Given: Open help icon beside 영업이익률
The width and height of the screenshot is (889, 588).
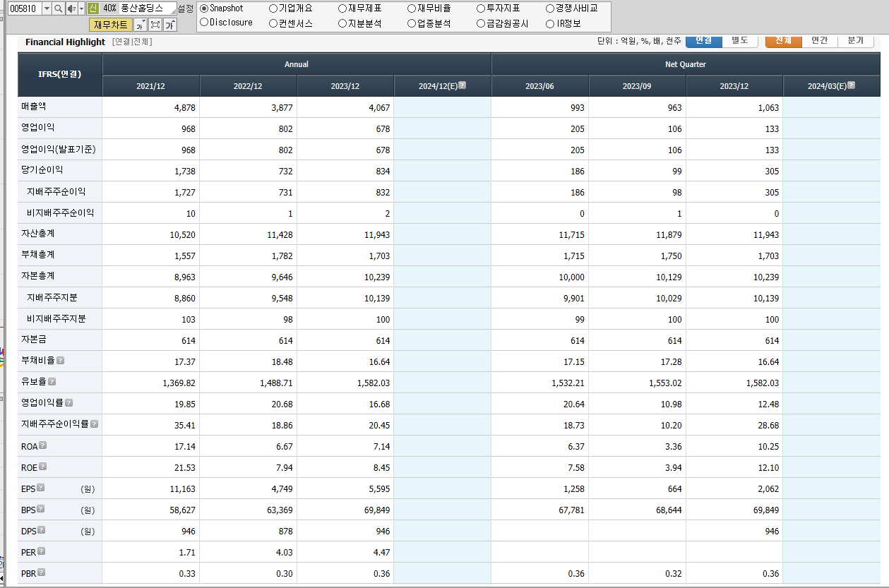Looking at the screenshot, I should pos(68,403).
